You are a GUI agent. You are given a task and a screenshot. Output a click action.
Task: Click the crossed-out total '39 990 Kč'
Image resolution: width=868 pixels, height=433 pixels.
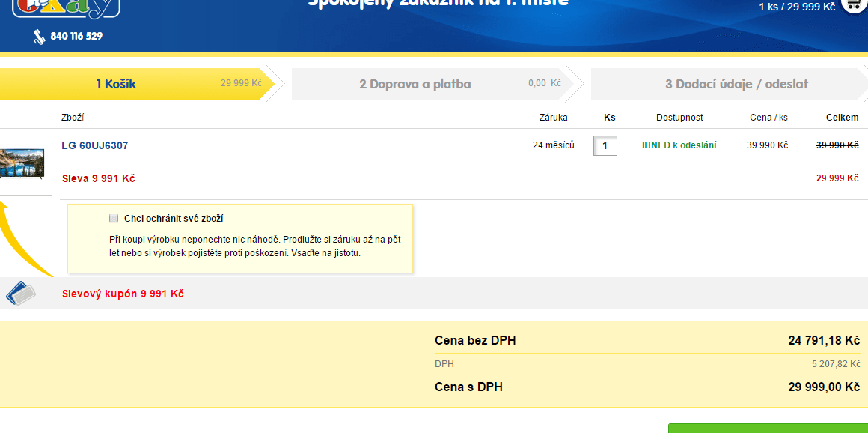(837, 145)
